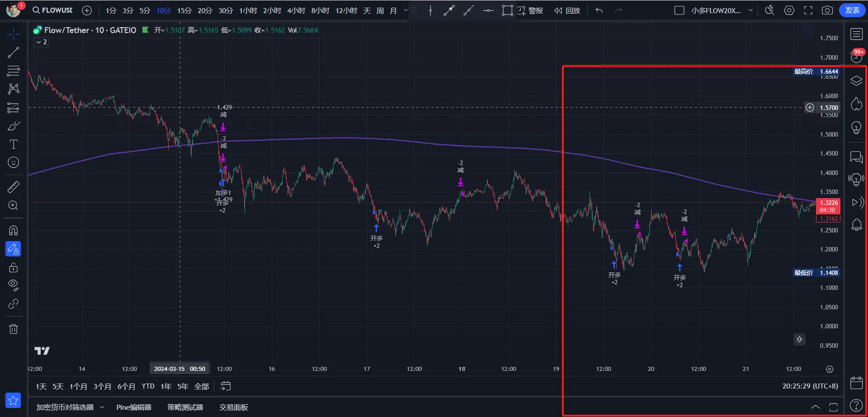Viewport: 868px width, 417px height.
Task: Open the favorites star toolbar
Action: click(x=13, y=400)
